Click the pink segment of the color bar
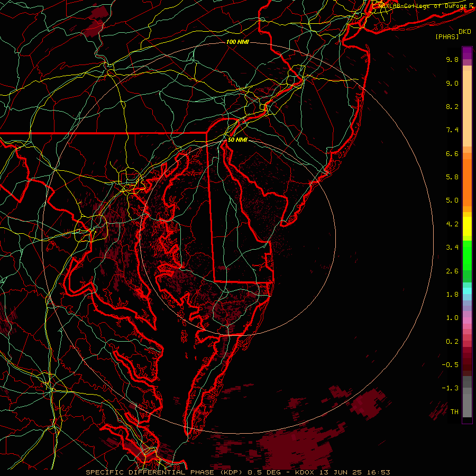 tap(467, 321)
